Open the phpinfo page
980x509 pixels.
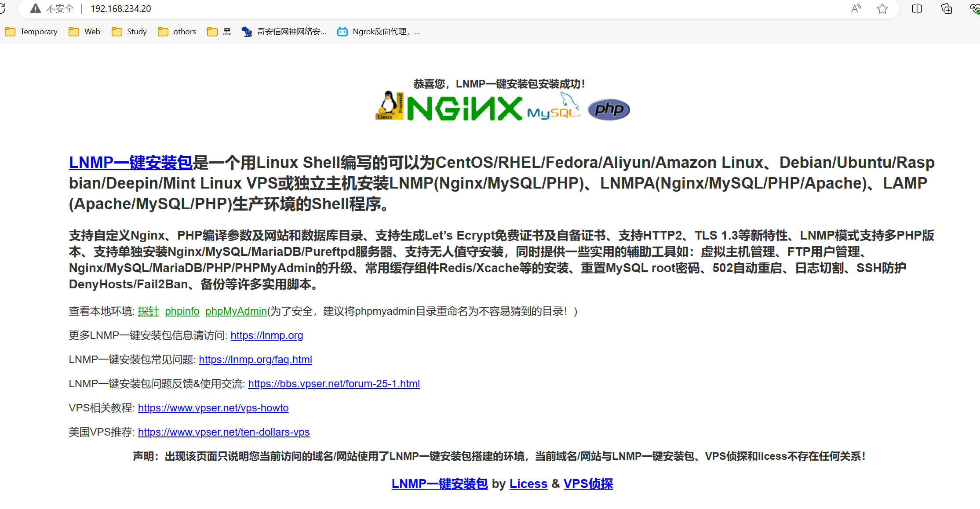coord(182,311)
